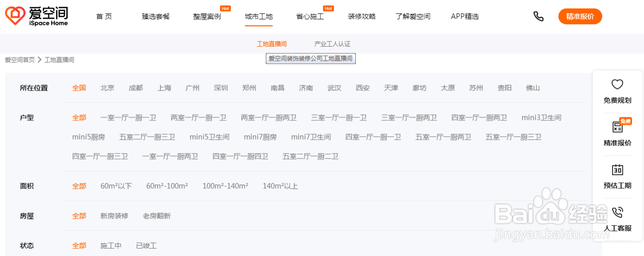
Task: Open 臻选套餐 navigation item
Action: pos(156,16)
